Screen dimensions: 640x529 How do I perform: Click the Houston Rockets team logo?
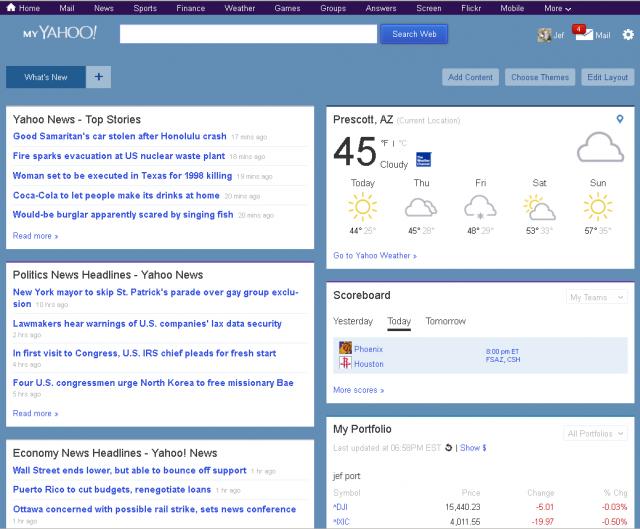[345, 363]
